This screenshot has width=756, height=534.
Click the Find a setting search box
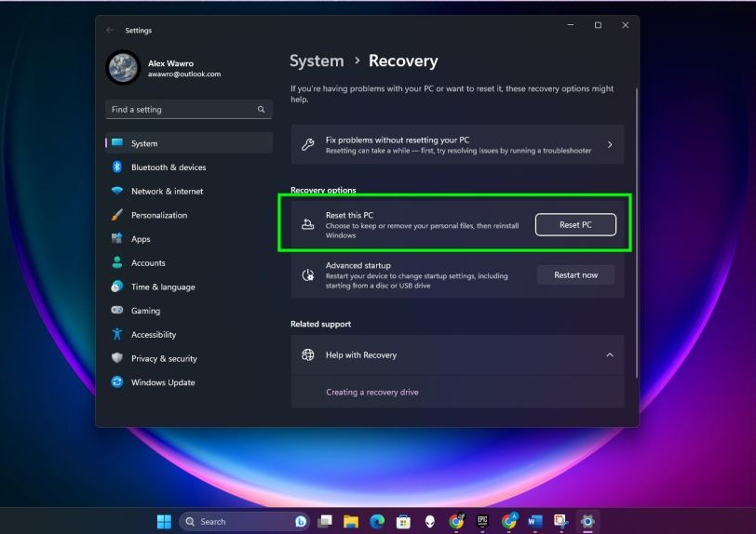click(x=188, y=110)
